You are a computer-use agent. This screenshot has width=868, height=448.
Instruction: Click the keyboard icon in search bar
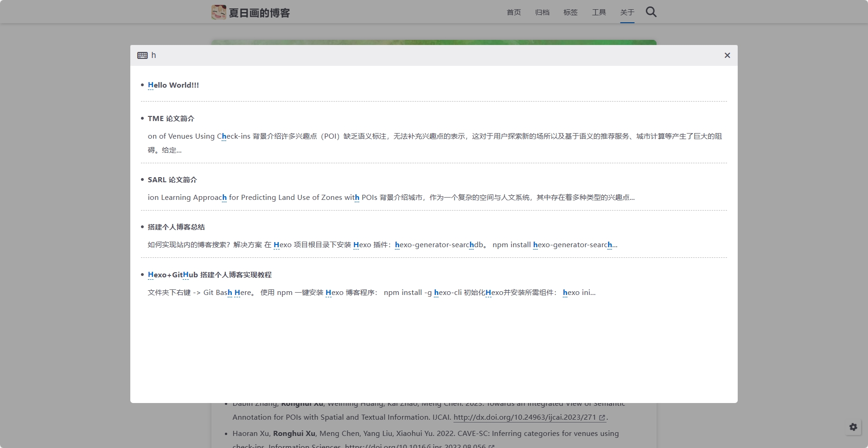(x=142, y=56)
